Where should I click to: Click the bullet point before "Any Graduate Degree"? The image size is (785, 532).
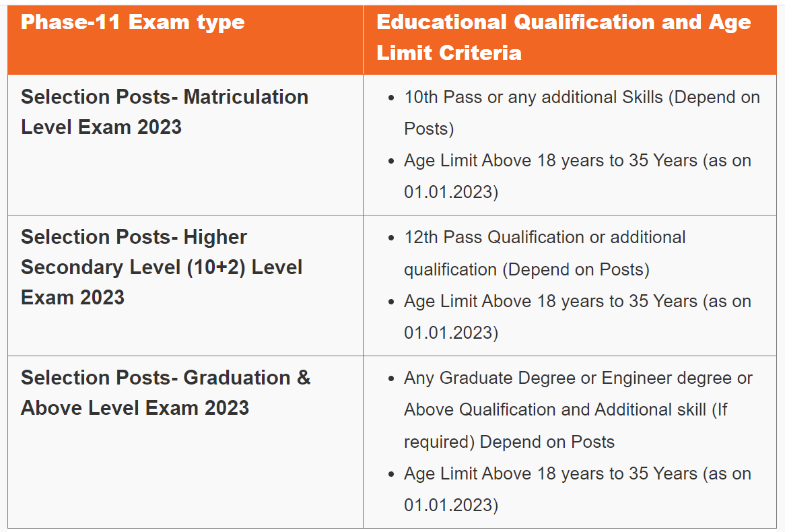click(x=392, y=380)
